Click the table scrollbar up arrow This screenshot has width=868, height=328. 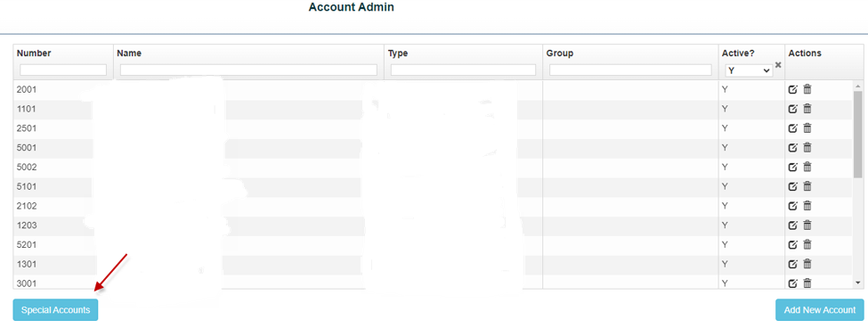(x=858, y=86)
